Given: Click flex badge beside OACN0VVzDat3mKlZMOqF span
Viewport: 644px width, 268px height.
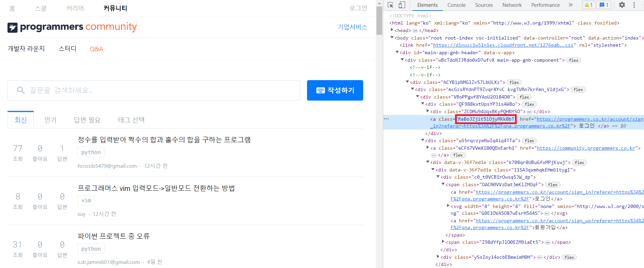Looking at the screenshot, I should pos(553,185).
